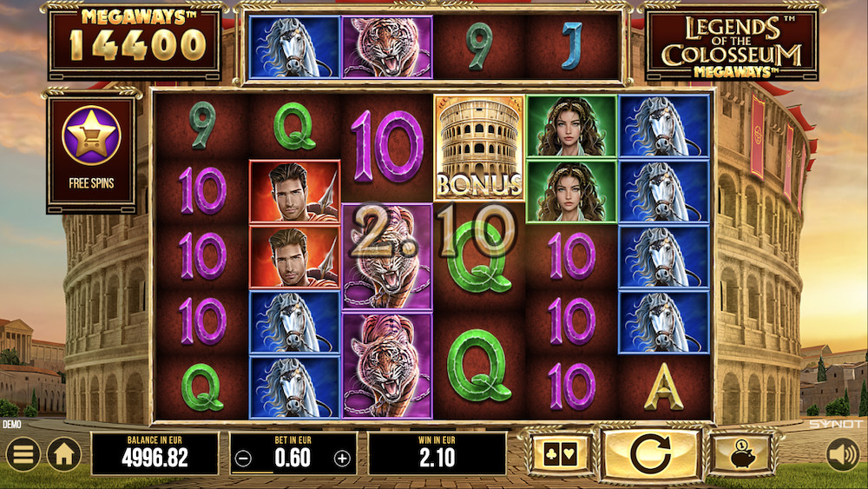Click the bet level slider under the bet
868x489 pixels.
coord(293,472)
